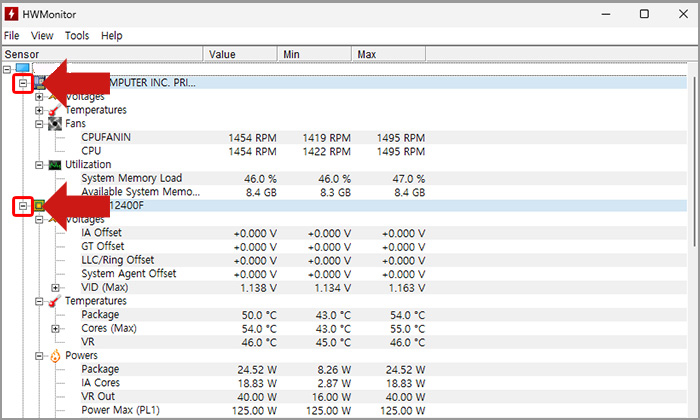This screenshot has height=420, width=700.
Task: Click the green graph Utilization icon
Action: (x=55, y=165)
